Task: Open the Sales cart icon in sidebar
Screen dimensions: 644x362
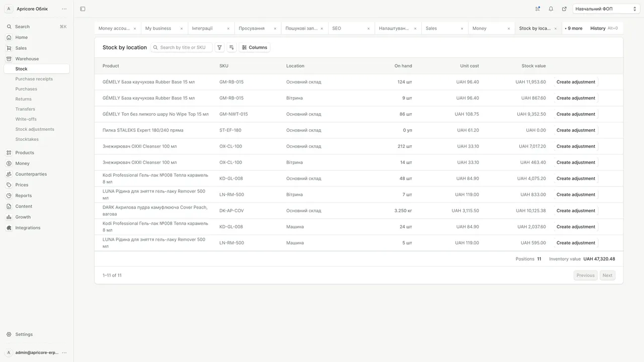Action: tap(9, 48)
